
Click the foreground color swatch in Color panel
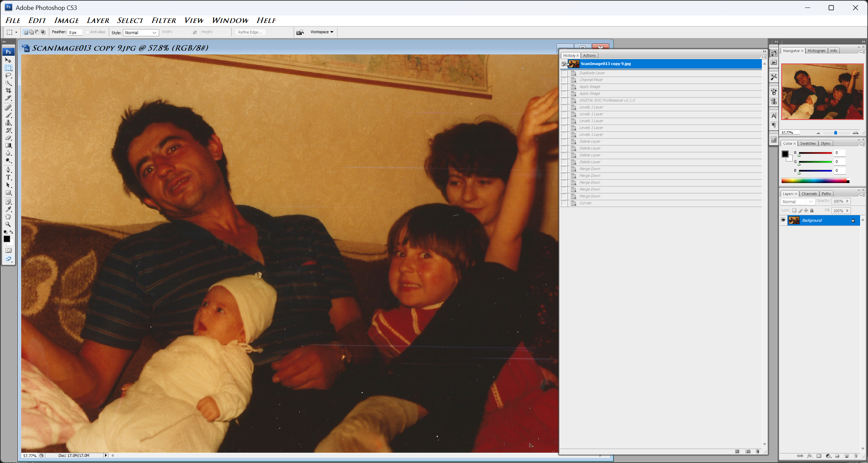coord(785,154)
